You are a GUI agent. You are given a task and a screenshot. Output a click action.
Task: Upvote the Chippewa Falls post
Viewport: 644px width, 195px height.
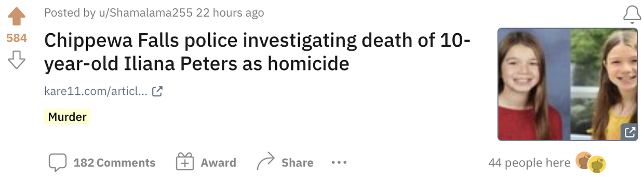pos(17,16)
